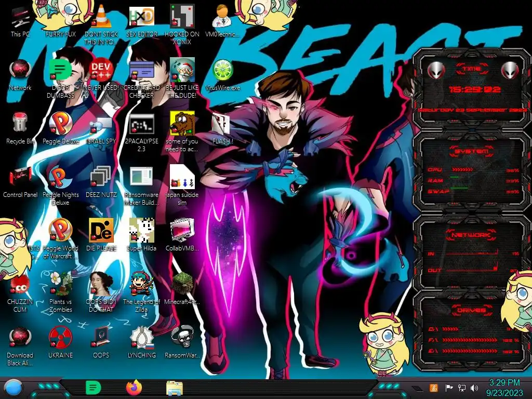The width and height of the screenshot is (532, 399).
Task: Open the Plants vs Zombies shortcut
Action: pos(61,283)
